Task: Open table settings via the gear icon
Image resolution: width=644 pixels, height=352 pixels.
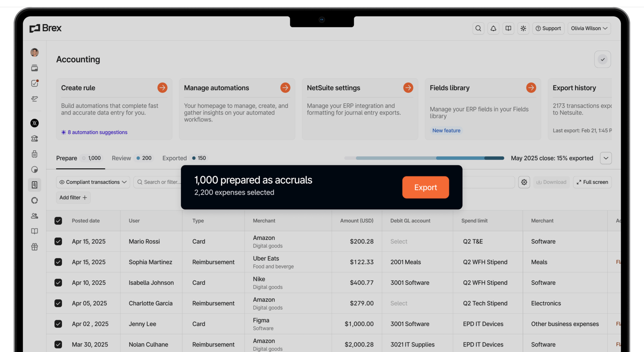Action: click(524, 182)
